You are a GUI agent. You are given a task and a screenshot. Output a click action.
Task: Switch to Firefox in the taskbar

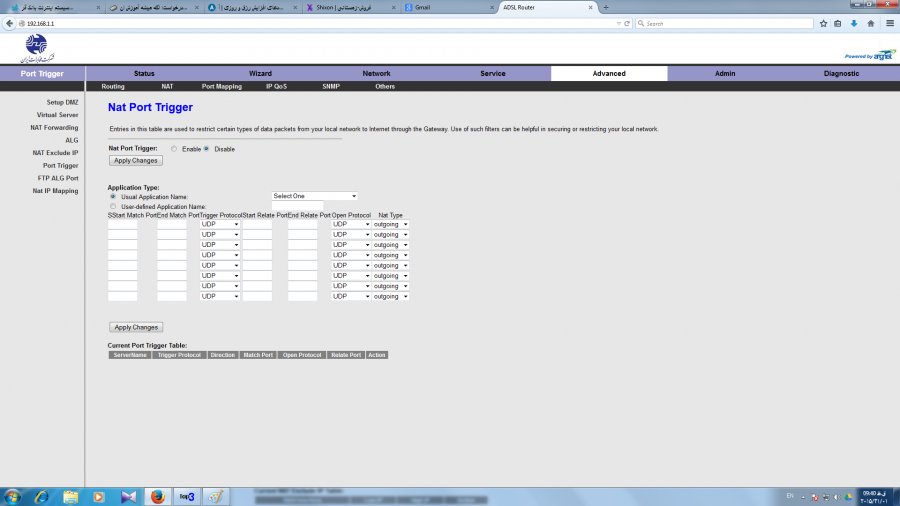tap(157, 497)
